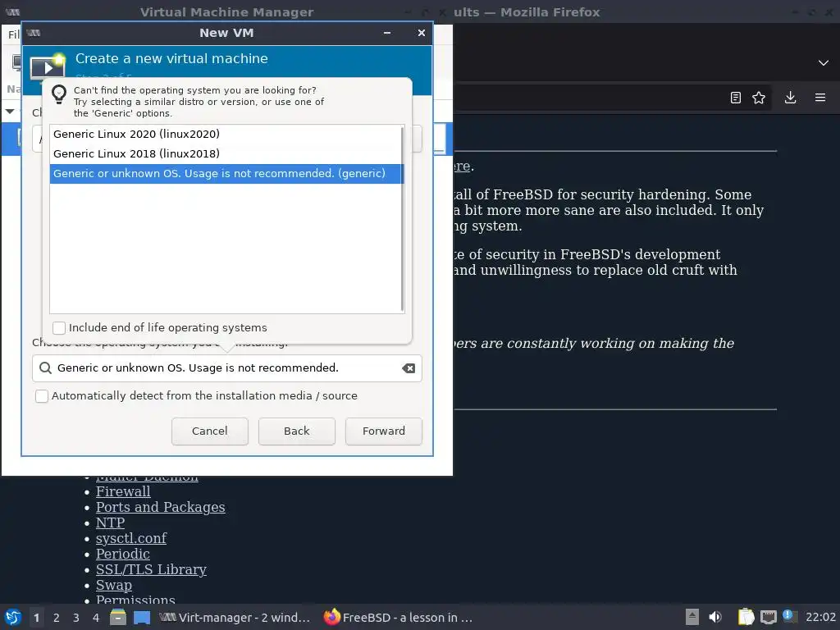
Task: Select Generic Linux 2018 (linux2018)
Action: [226, 154]
